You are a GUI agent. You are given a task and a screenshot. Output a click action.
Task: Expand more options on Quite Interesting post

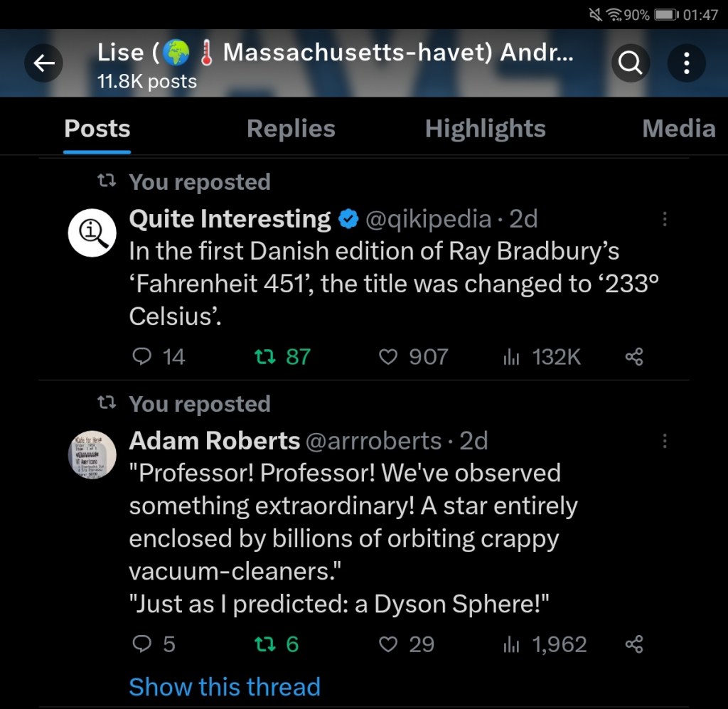tap(665, 220)
